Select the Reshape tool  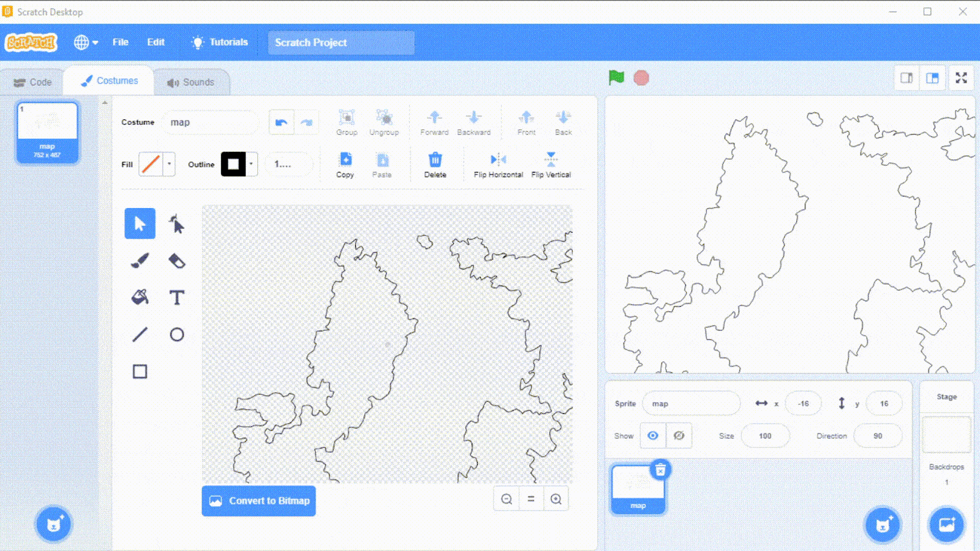click(x=177, y=223)
